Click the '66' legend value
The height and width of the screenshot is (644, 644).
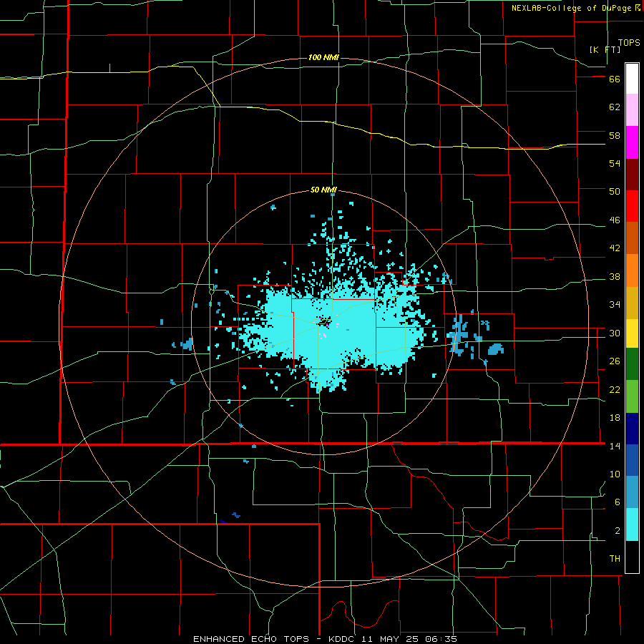(x=615, y=79)
